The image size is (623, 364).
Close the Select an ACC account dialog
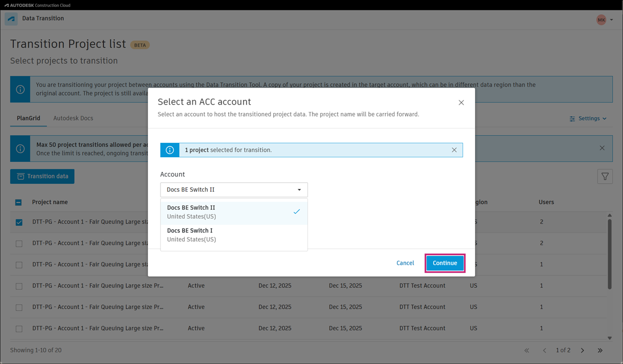point(461,103)
